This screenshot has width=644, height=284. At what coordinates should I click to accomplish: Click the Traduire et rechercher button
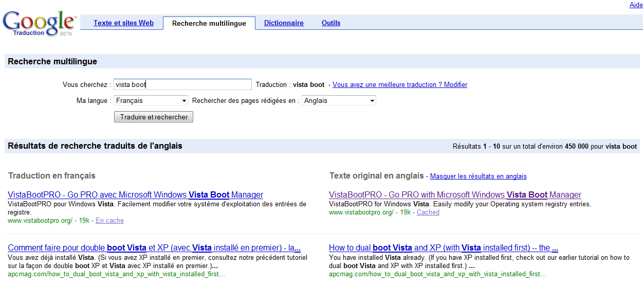click(154, 117)
